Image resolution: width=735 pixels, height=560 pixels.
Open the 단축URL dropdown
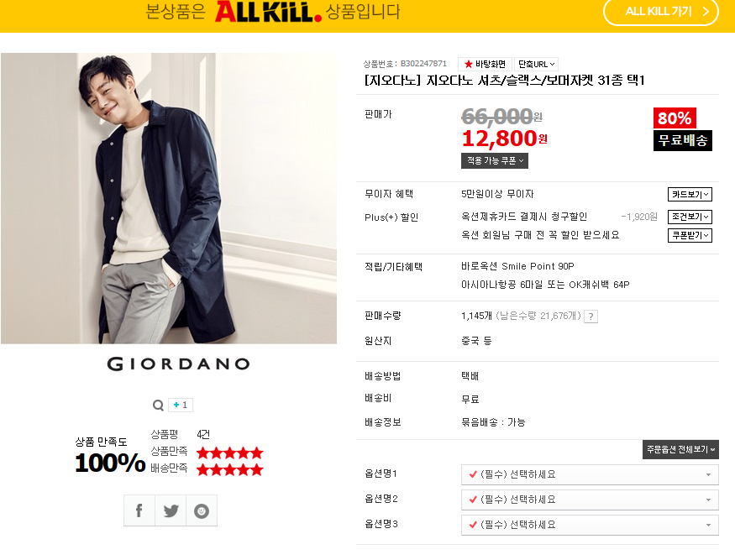click(536, 64)
